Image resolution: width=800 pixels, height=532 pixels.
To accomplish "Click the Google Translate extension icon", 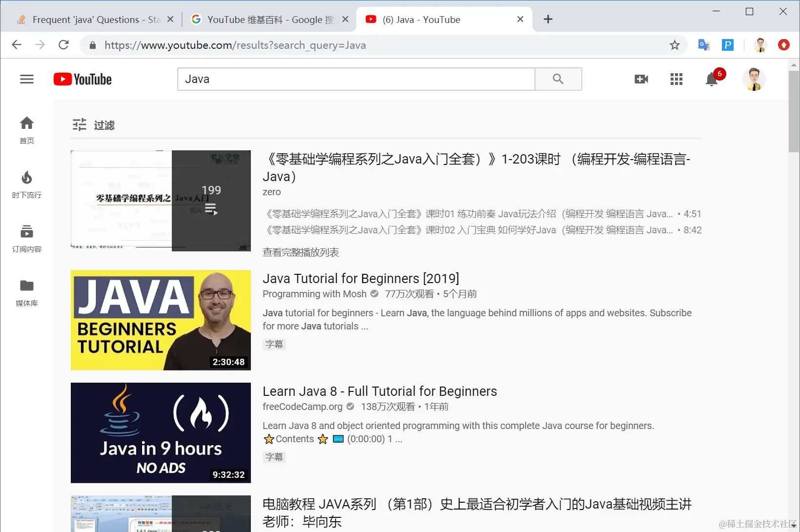I will 704,45.
